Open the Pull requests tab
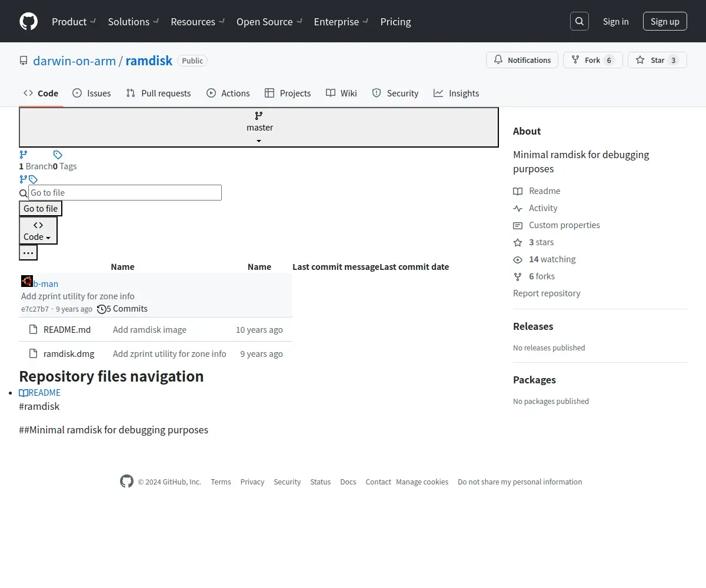This screenshot has width=706, height=588. [158, 93]
